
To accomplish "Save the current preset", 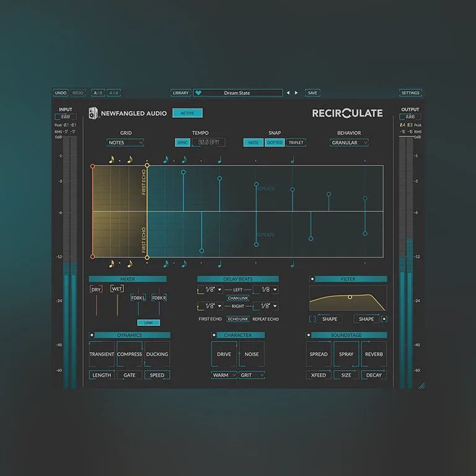I will (x=312, y=92).
